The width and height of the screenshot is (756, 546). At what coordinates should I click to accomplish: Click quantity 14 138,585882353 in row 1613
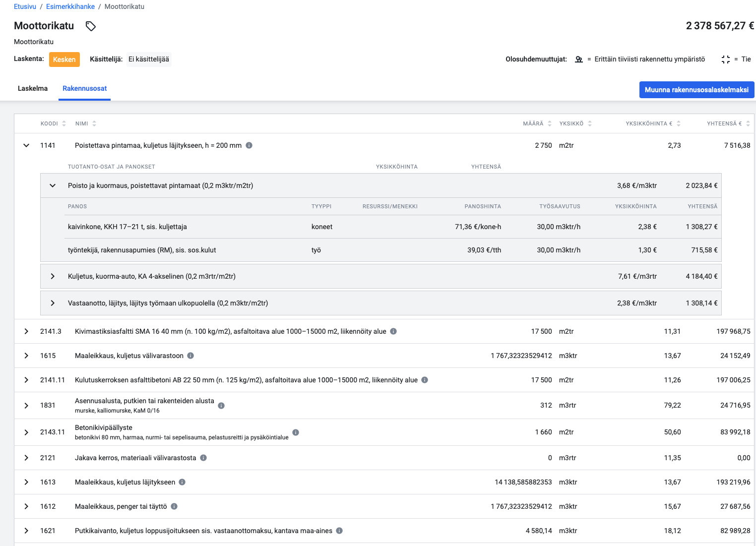pos(523,482)
